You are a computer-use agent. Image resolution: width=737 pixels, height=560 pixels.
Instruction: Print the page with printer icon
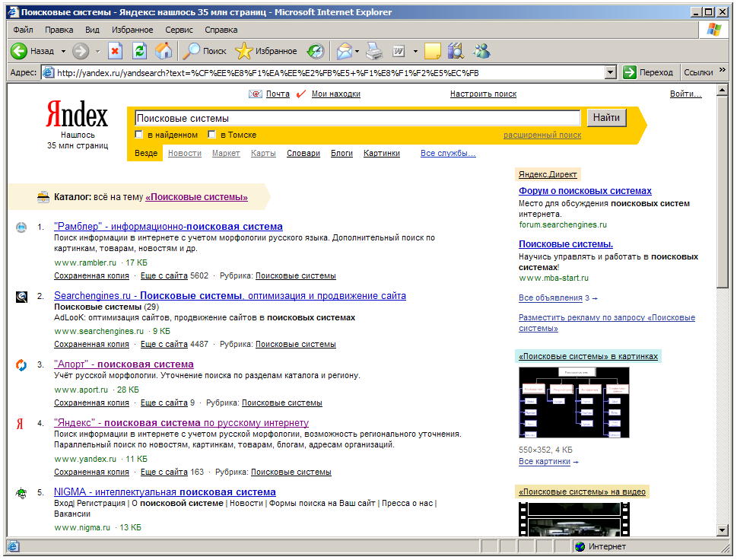375,51
